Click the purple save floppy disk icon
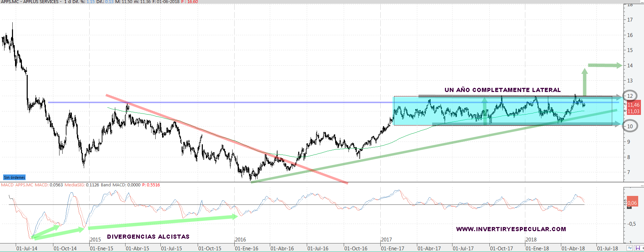 click(x=638, y=248)
